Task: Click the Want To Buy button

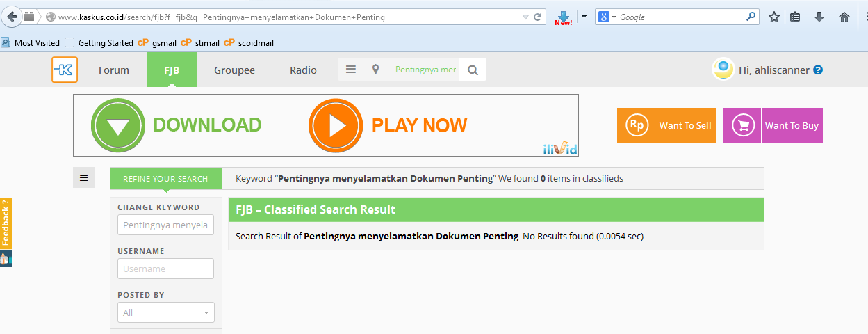Action: [x=773, y=125]
